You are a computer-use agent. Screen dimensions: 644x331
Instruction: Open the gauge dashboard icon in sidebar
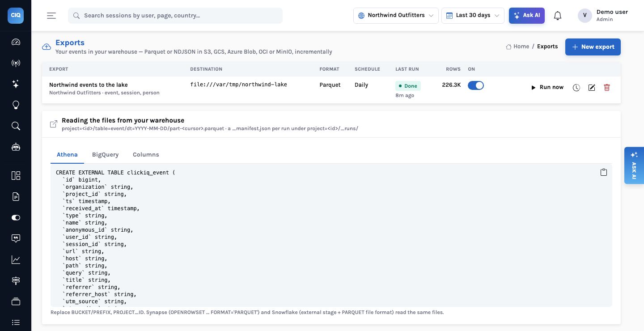(x=16, y=42)
